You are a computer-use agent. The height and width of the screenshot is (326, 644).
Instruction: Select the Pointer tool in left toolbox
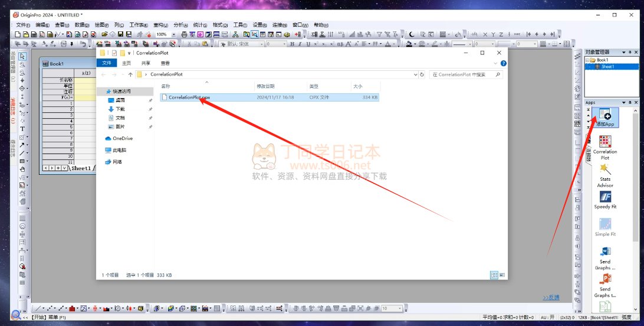point(22,56)
